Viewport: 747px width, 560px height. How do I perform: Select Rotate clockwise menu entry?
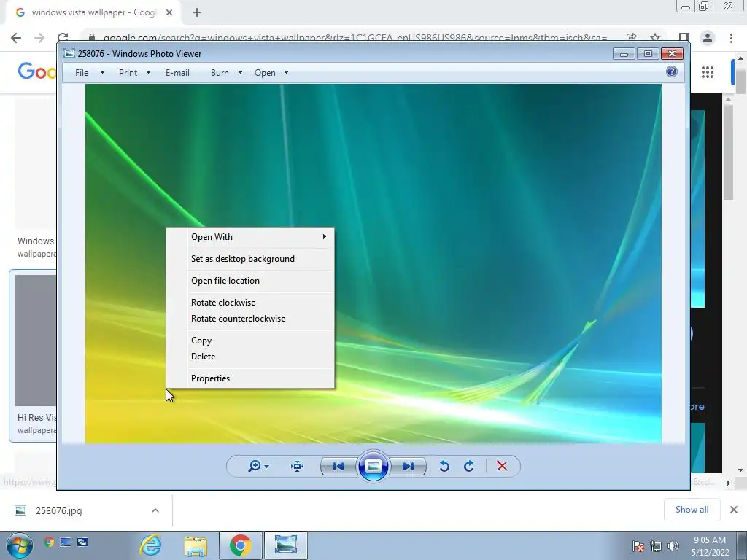click(x=250, y=303)
